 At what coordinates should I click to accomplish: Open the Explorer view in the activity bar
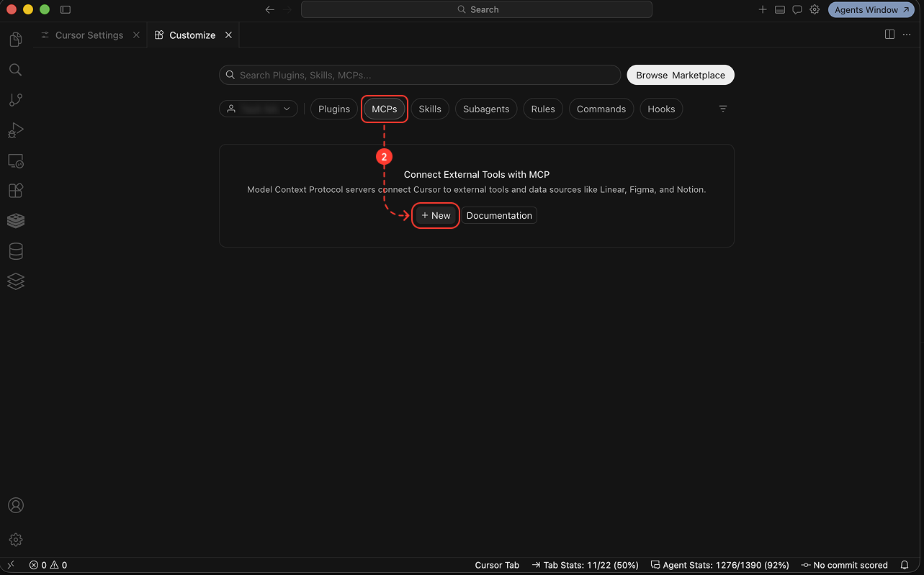pyautogui.click(x=16, y=40)
